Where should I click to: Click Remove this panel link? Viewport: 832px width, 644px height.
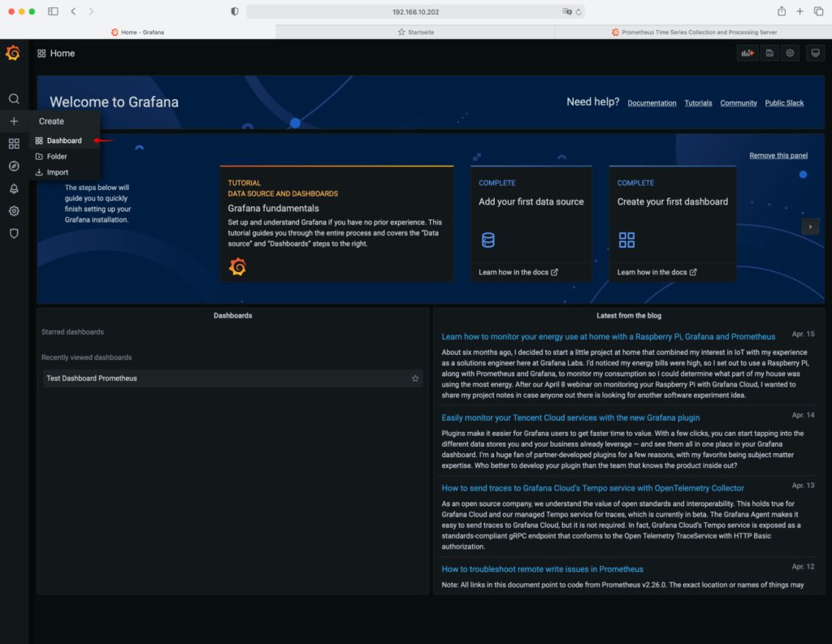coord(778,155)
